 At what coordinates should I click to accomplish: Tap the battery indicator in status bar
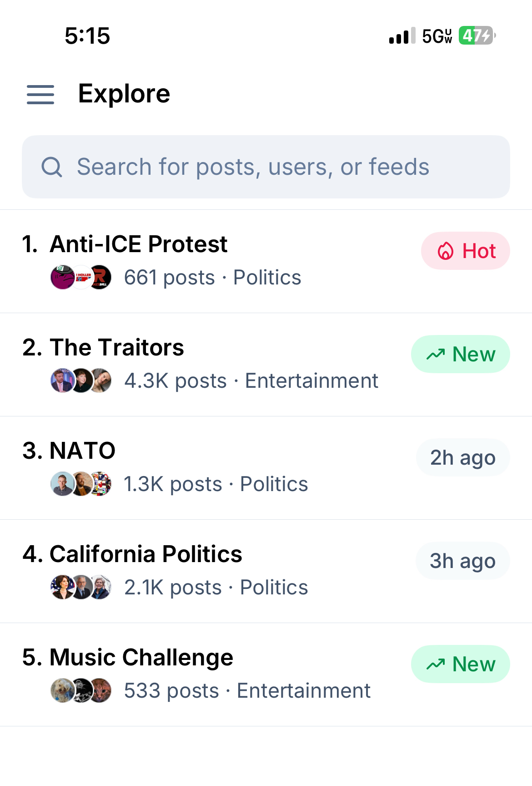pos(477,35)
